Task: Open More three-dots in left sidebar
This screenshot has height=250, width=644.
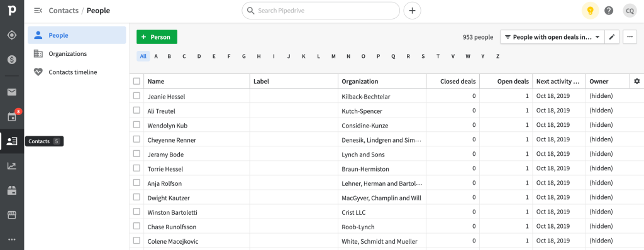Action: 12,239
